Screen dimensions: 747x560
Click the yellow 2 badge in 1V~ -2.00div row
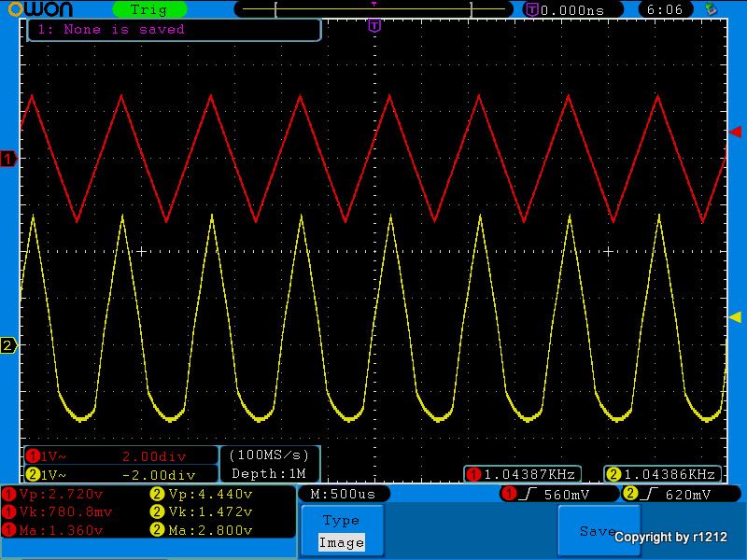pyautogui.click(x=33, y=475)
